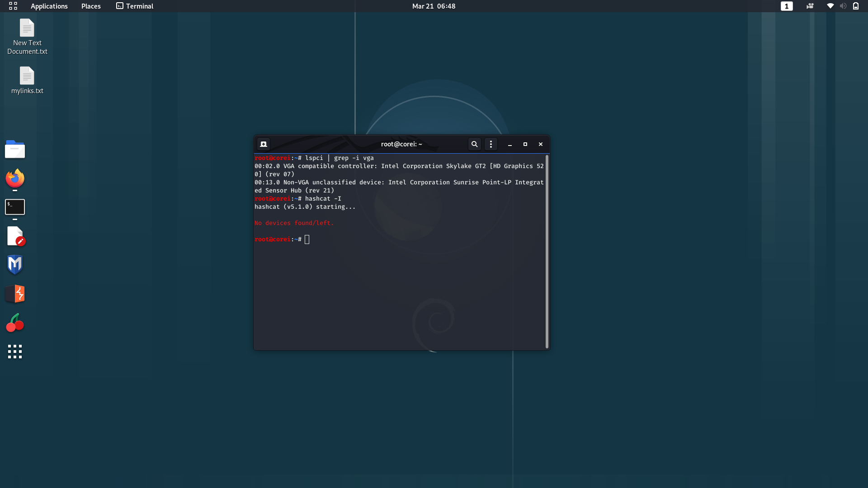Open the Applications menu
This screenshot has height=488, width=868.
49,6
